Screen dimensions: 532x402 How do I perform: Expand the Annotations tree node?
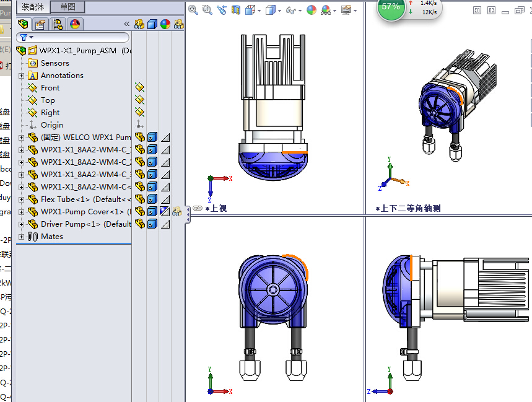click(x=22, y=76)
